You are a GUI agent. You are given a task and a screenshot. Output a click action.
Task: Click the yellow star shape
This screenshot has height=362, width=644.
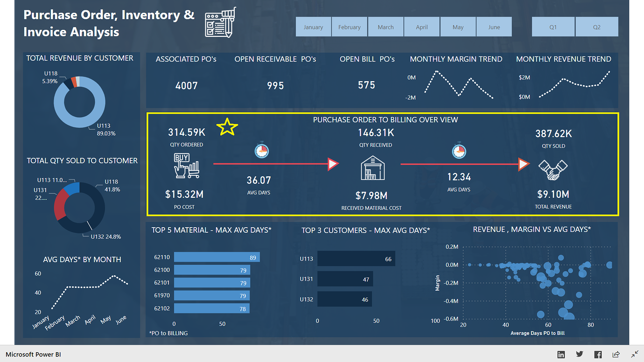(x=227, y=126)
